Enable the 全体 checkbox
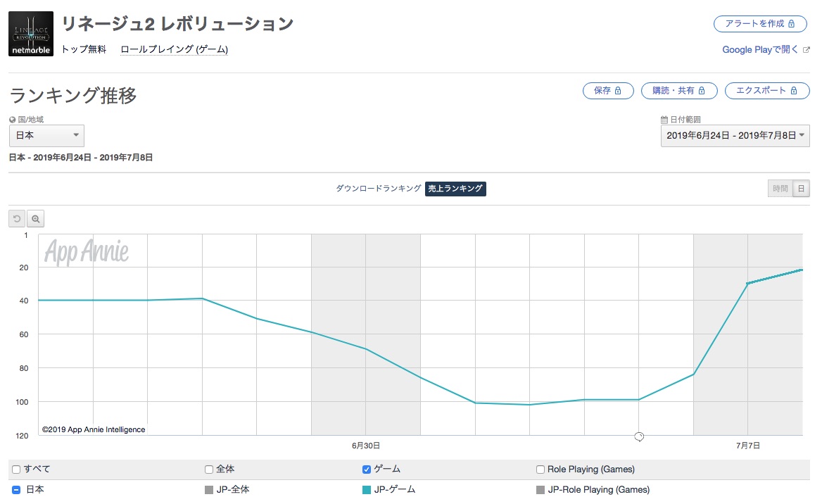Viewport: 822px width, 504px height. (x=209, y=470)
